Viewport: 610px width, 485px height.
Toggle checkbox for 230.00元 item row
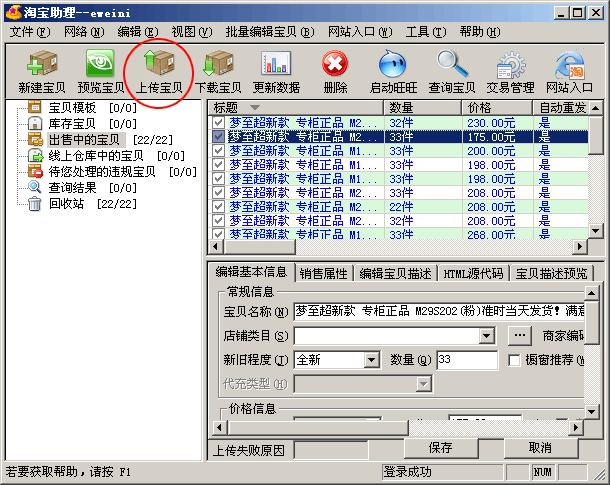click(218, 123)
